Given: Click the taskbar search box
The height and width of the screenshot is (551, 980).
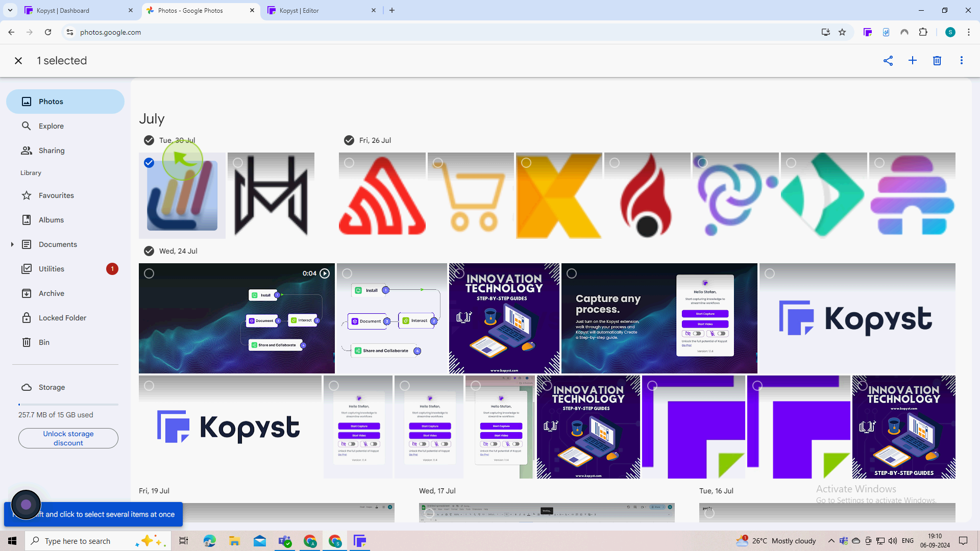Looking at the screenshot, I should pyautogui.click(x=97, y=541).
